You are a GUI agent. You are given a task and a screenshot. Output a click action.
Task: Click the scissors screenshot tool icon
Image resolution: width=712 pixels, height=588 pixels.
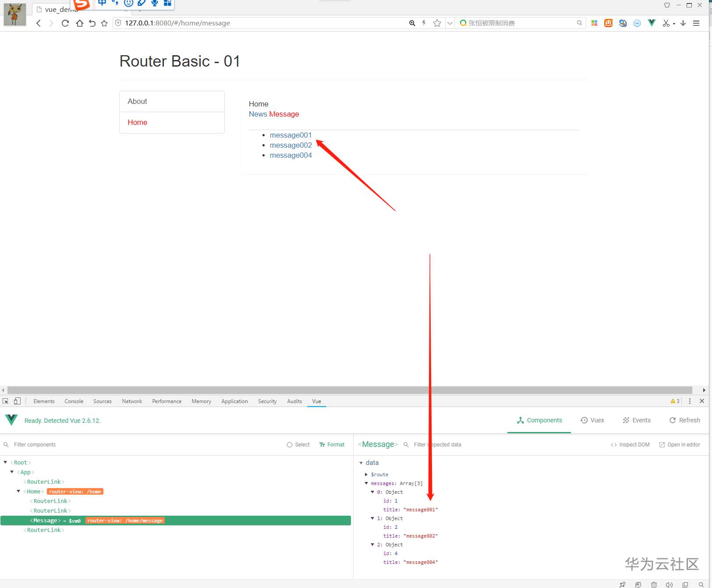(x=666, y=23)
